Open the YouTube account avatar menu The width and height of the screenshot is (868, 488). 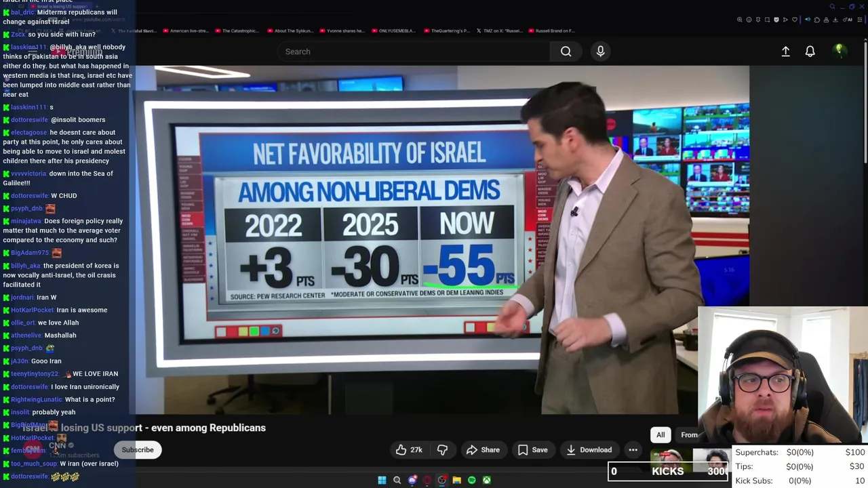pos(839,51)
